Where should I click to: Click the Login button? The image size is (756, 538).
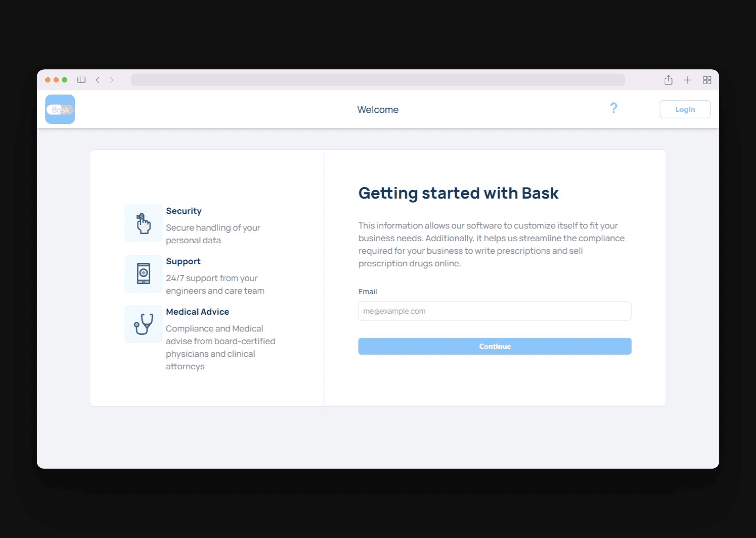pyautogui.click(x=685, y=109)
